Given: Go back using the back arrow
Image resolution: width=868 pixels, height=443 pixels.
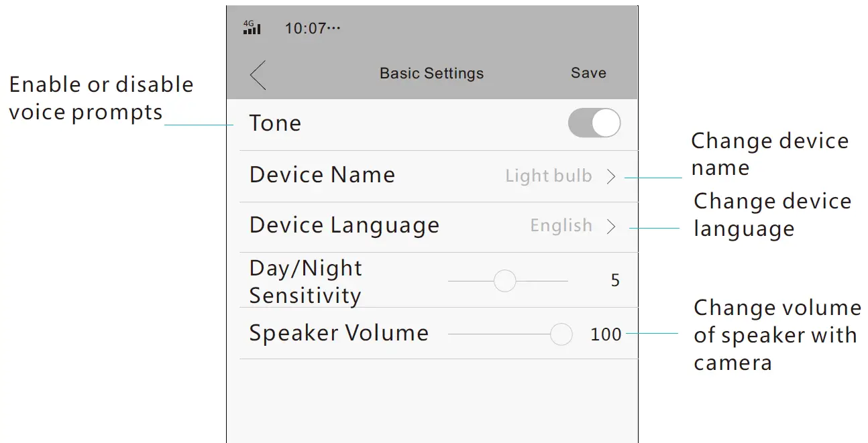Looking at the screenshot, I should (x=258, y=74).
